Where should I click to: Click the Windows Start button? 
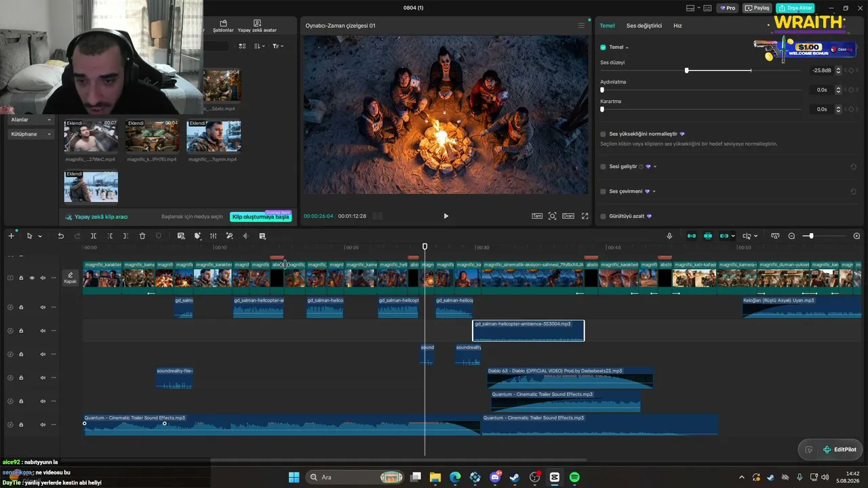click(x=294, y=477)
